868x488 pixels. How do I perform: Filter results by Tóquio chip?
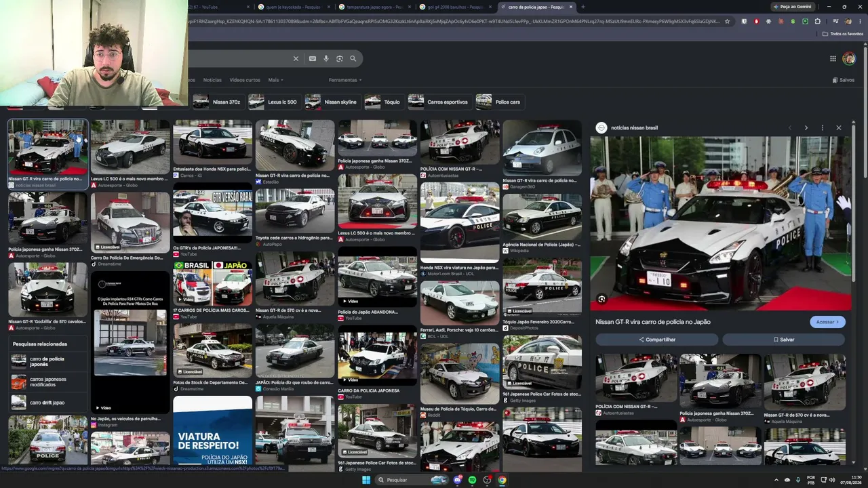pos(383,102)
